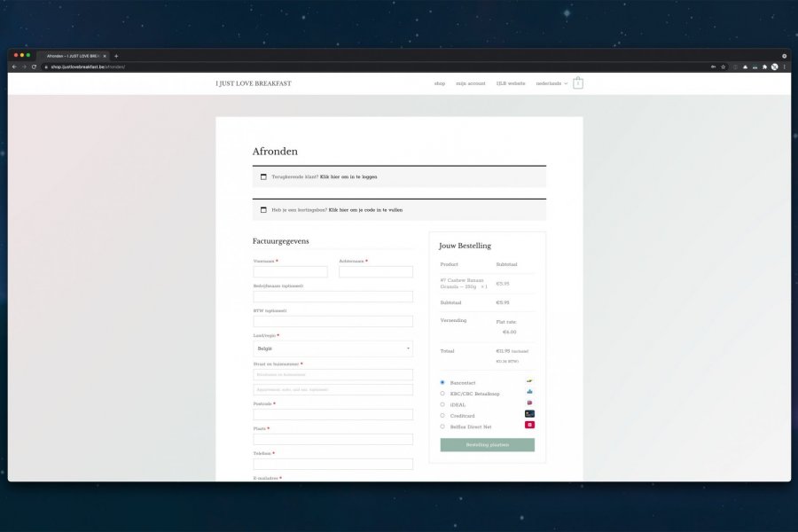Select the iDEAL payment radio button
This screenshot has width=798, height=532.
click(x=442, y=404)
